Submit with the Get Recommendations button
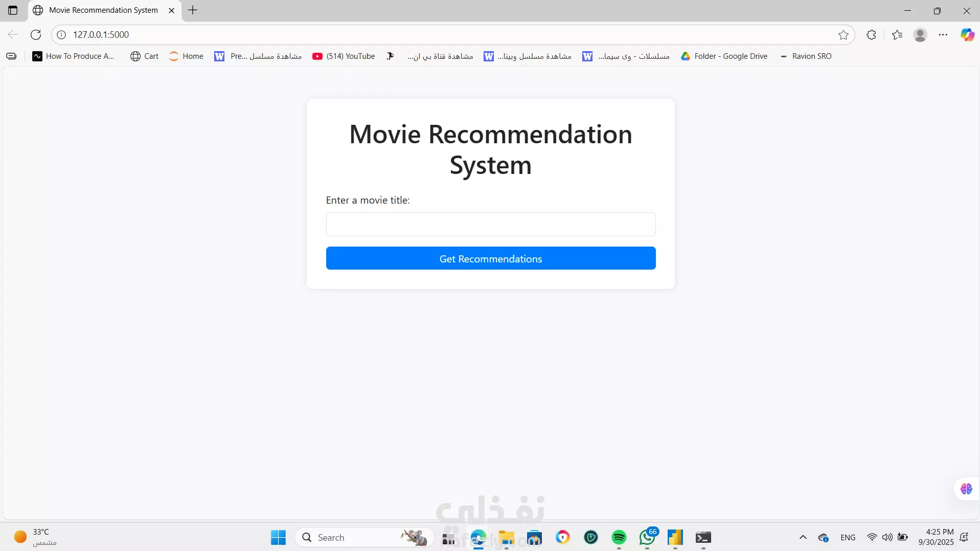This screenshot has width=980, height=551. coord(491,258)
